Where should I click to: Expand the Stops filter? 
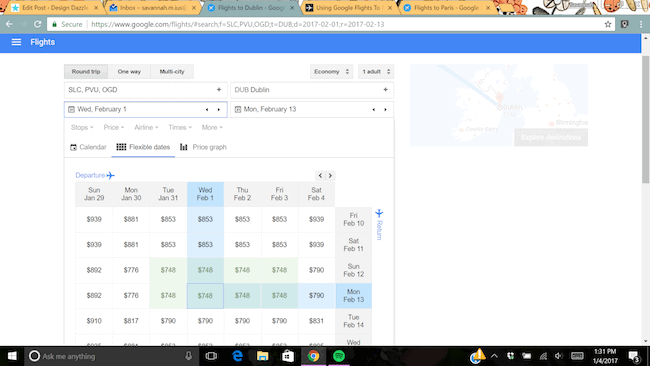point(82,128)
